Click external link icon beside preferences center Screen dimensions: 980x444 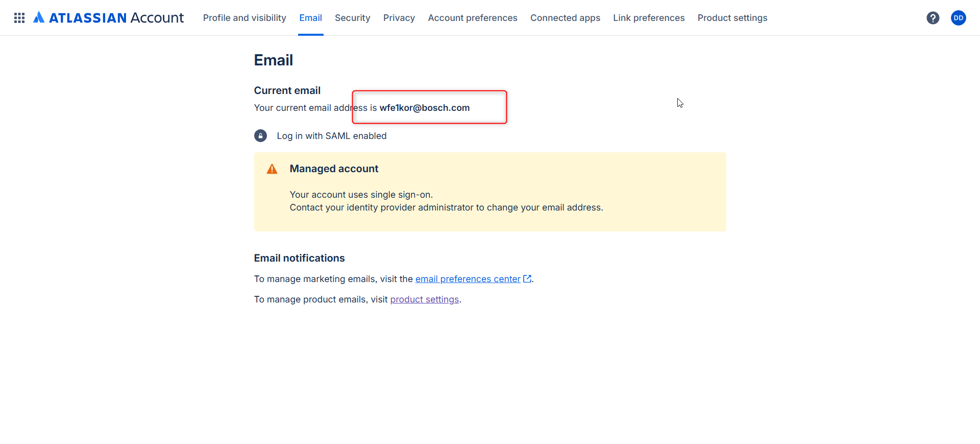527,279
